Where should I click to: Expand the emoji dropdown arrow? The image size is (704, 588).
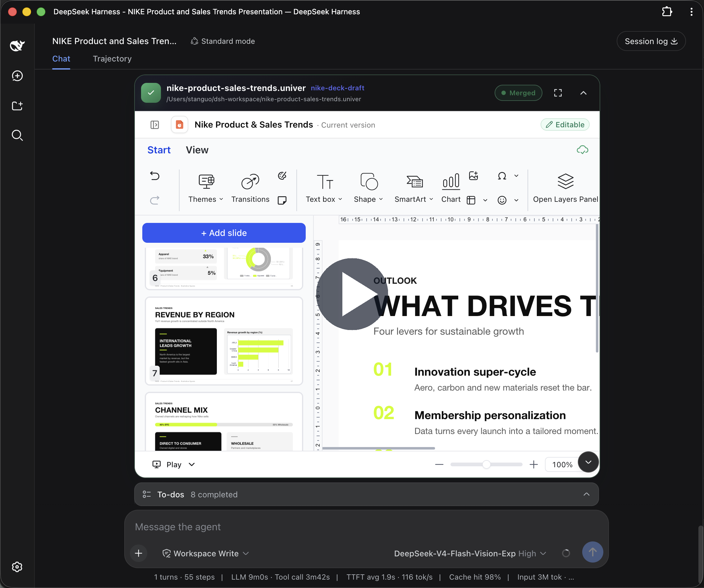[516, 200]
